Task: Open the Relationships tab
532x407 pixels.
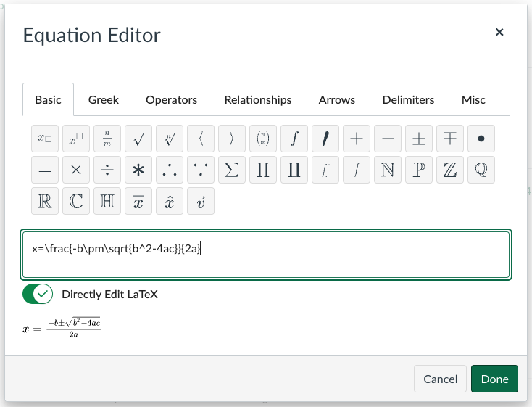Action: (258, 100)
